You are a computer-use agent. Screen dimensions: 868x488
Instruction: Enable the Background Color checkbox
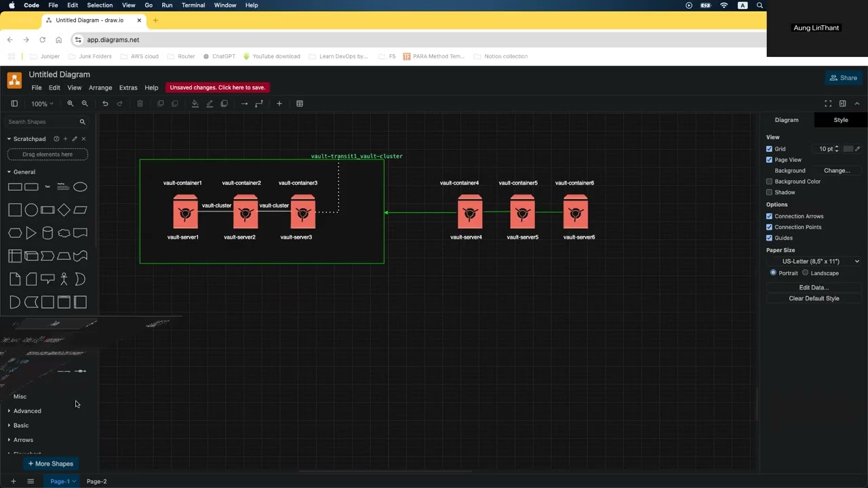pyautogui.click(x=769, y=182)
